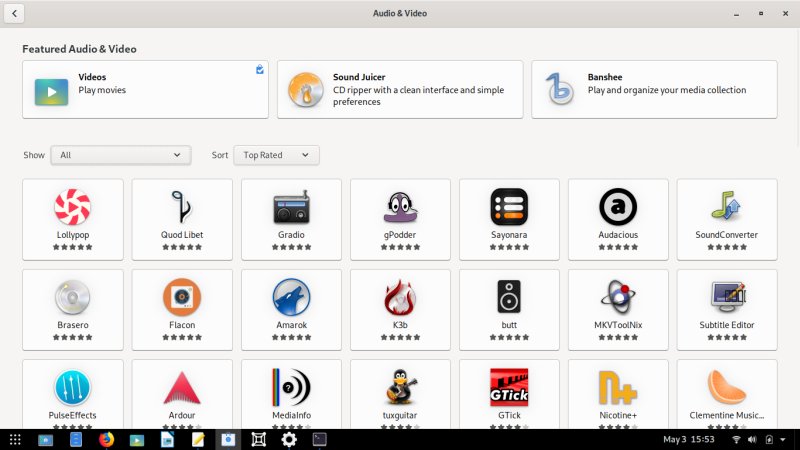Click the Featured Audio & Video heading

80,49
